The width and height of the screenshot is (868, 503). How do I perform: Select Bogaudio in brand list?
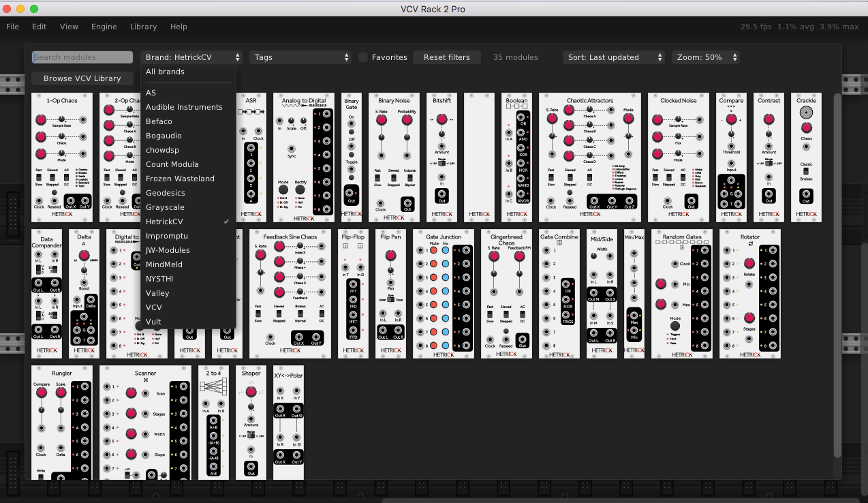point(188,136)
